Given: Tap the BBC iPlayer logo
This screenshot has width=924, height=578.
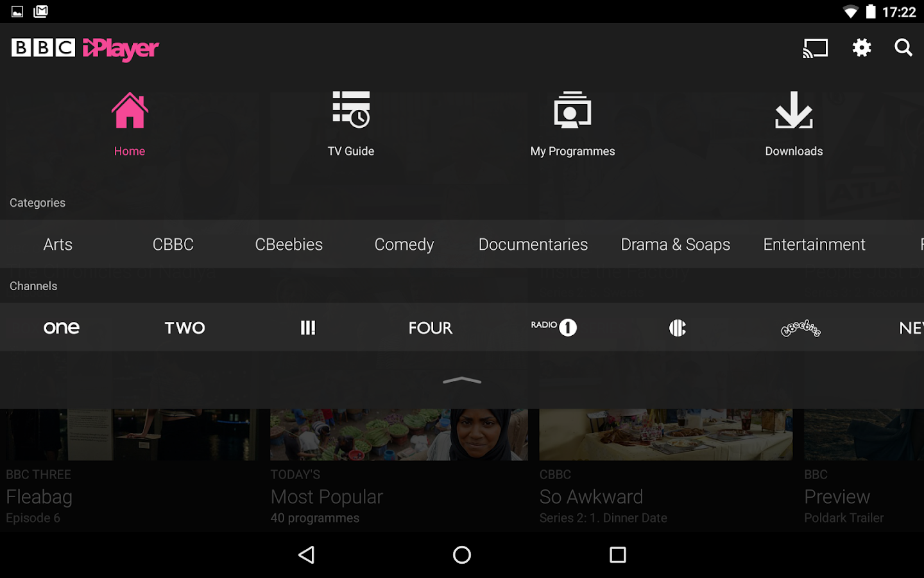Looking at the screenshot, I should (x=85, y=48).
